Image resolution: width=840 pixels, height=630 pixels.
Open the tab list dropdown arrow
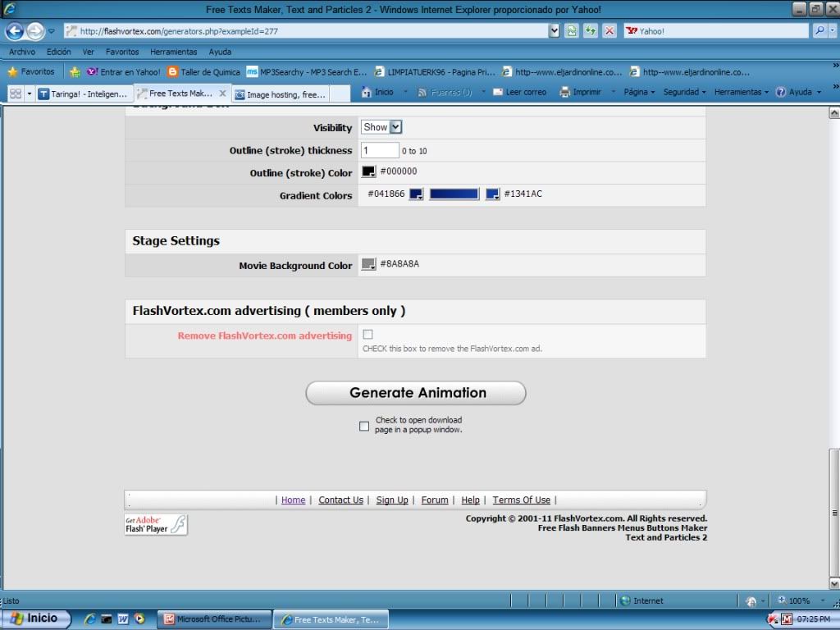coord(30,94)
